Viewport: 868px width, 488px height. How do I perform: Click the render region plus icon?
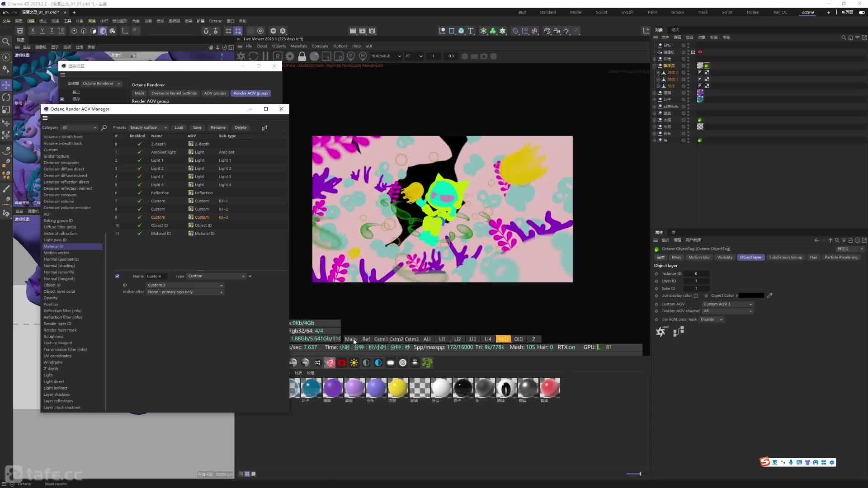(326, 56)
